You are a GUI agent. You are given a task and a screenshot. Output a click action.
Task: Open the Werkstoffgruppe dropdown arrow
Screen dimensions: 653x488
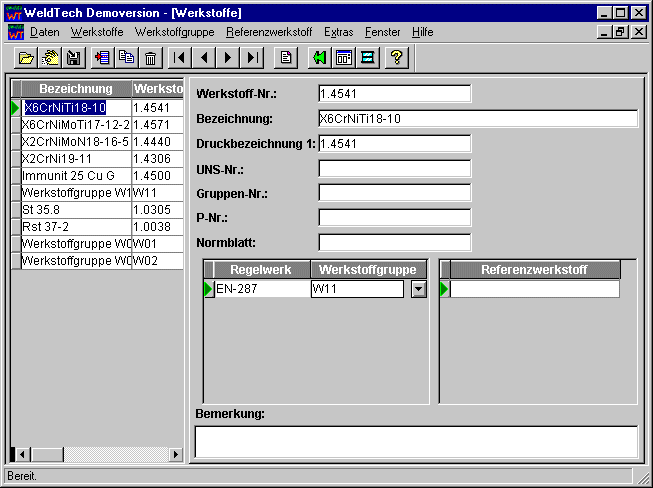[418, 289]
